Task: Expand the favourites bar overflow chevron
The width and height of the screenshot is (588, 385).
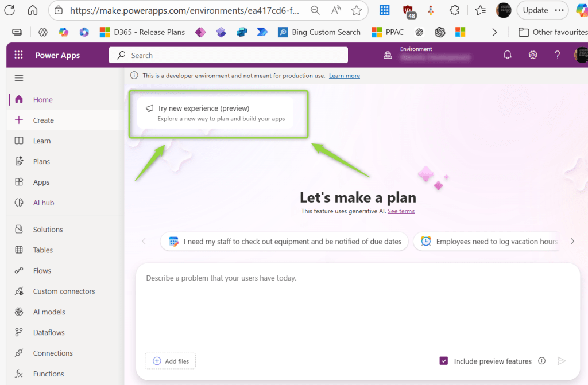Action: [x=494, y=32]
